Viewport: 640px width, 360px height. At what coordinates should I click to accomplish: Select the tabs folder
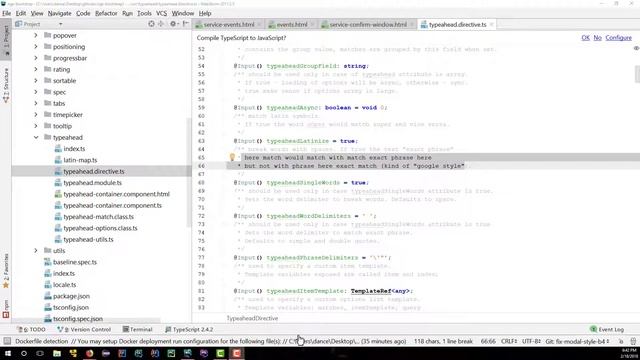coord(59,103)
